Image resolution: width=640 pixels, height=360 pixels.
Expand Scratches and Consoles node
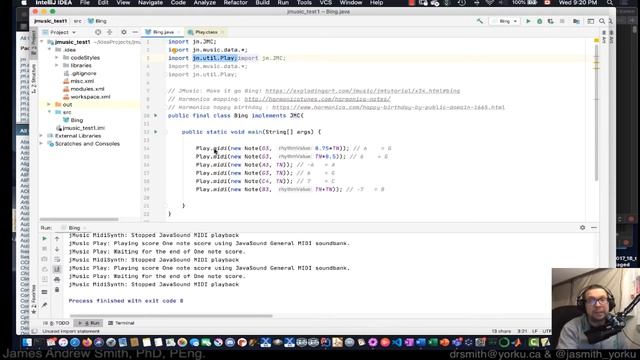tap(42, 144)
